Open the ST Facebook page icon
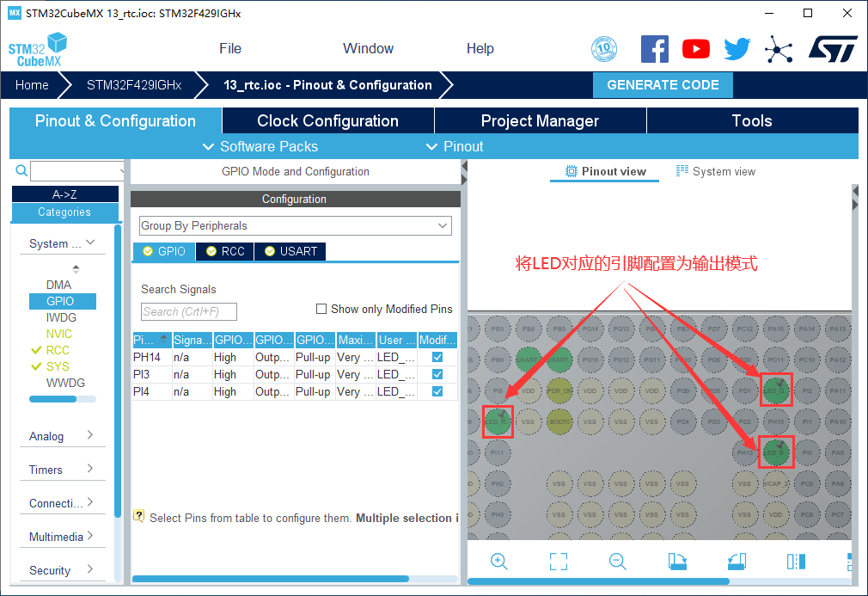Screen dimensions: 868x596 coord(655,49)
